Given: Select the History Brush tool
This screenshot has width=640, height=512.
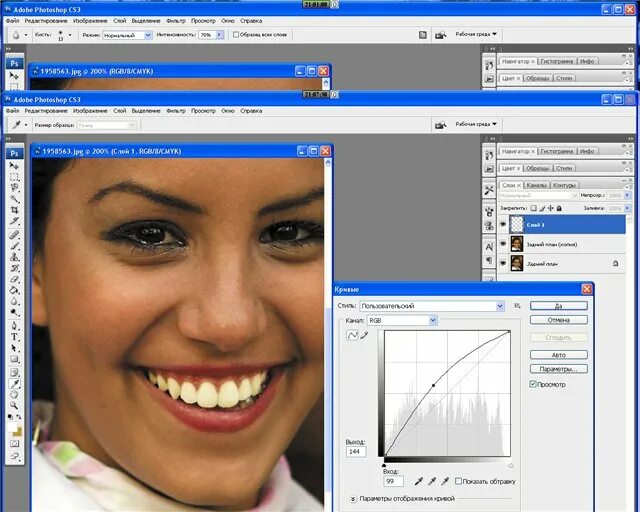Looking at the screenshot, I should (14, 268).
